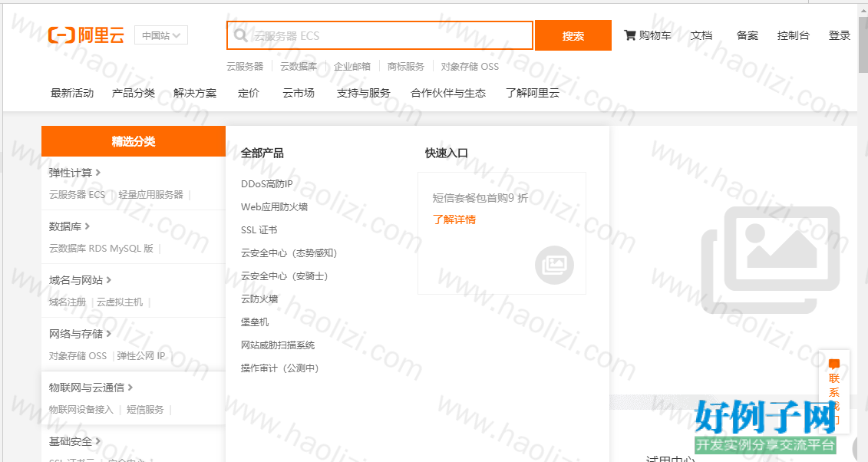Expand the 网络与存储 category
Screen dimensions: 868x462
tap(80, 334)
